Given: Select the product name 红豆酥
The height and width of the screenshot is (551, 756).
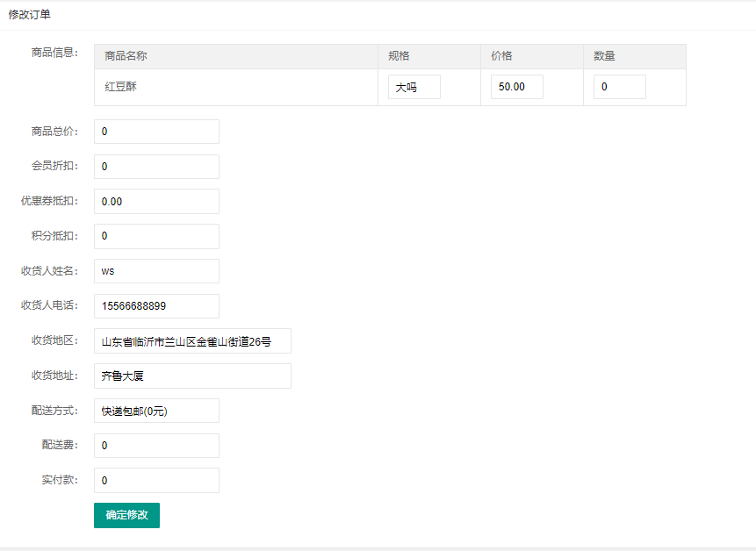Looking at the screenshot, I should [121, 87].
